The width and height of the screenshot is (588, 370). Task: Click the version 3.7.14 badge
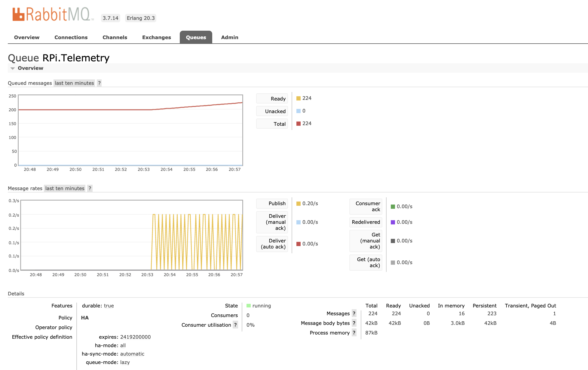pos(111,18)
